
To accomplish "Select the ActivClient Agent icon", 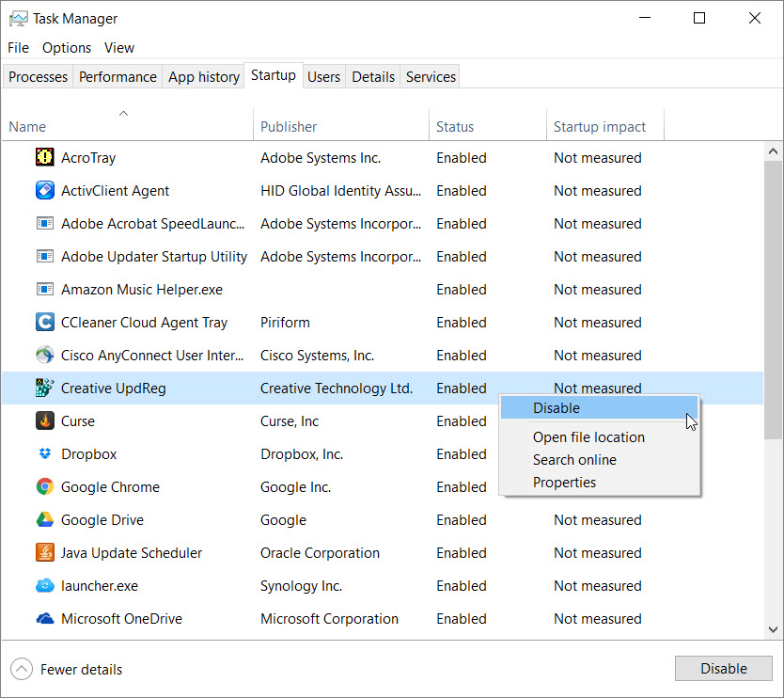I will click(44, 190).
